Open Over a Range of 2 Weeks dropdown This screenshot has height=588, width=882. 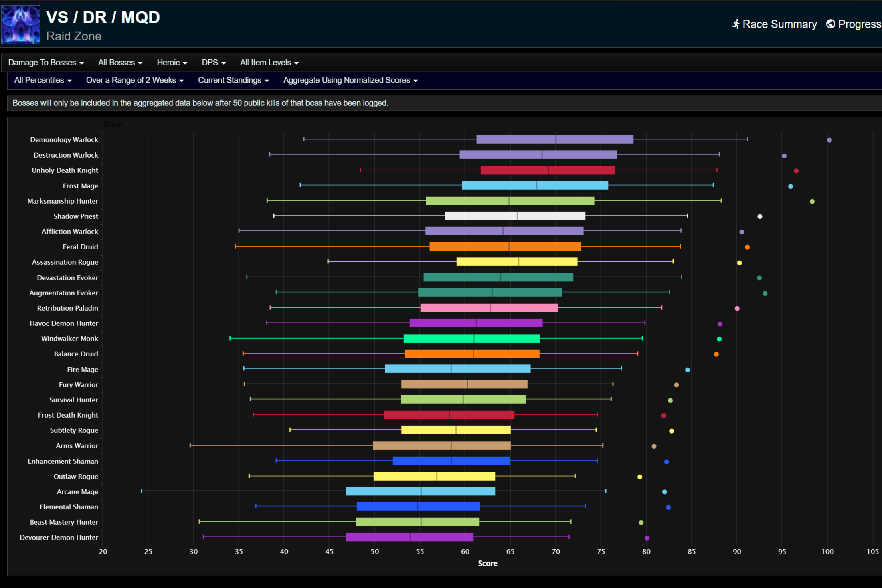coord(134,80)
